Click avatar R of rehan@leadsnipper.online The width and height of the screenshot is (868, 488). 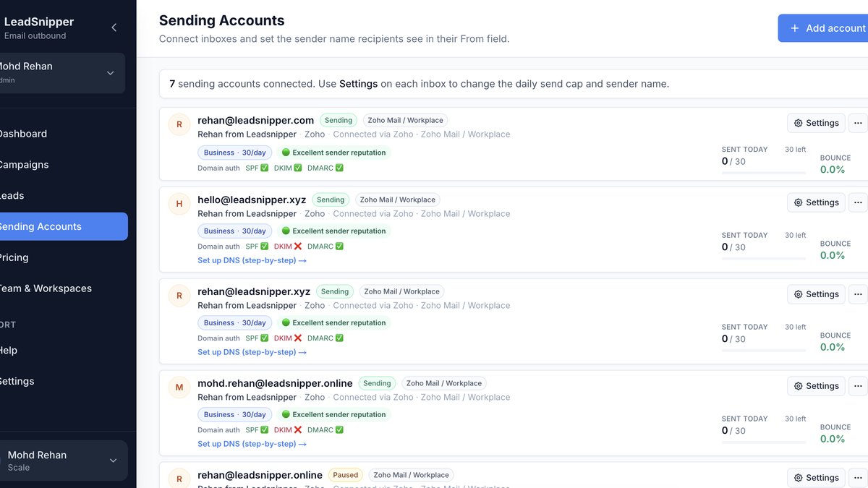coord(179,479)
